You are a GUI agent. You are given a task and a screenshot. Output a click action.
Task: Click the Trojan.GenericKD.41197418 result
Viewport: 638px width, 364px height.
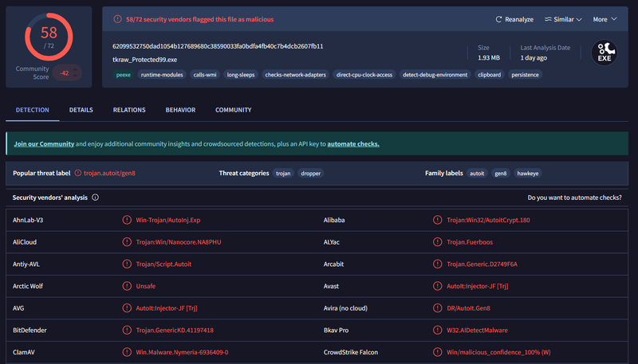[x=175, y=331]
